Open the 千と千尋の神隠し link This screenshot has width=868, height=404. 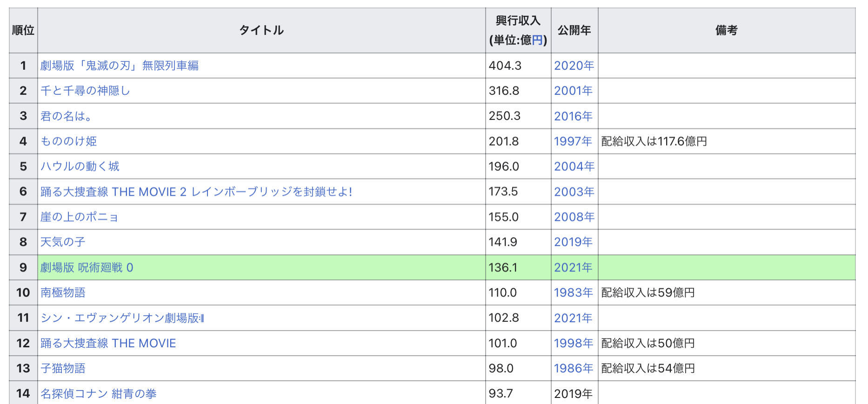85,91
